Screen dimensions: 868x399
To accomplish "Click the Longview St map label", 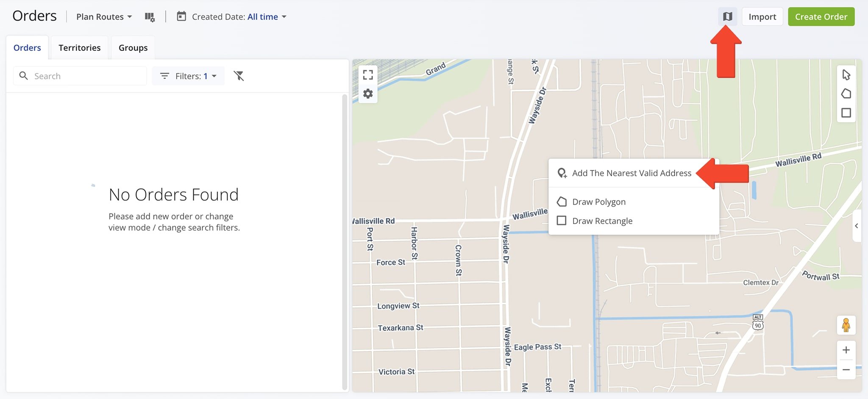I will point(398,306).
